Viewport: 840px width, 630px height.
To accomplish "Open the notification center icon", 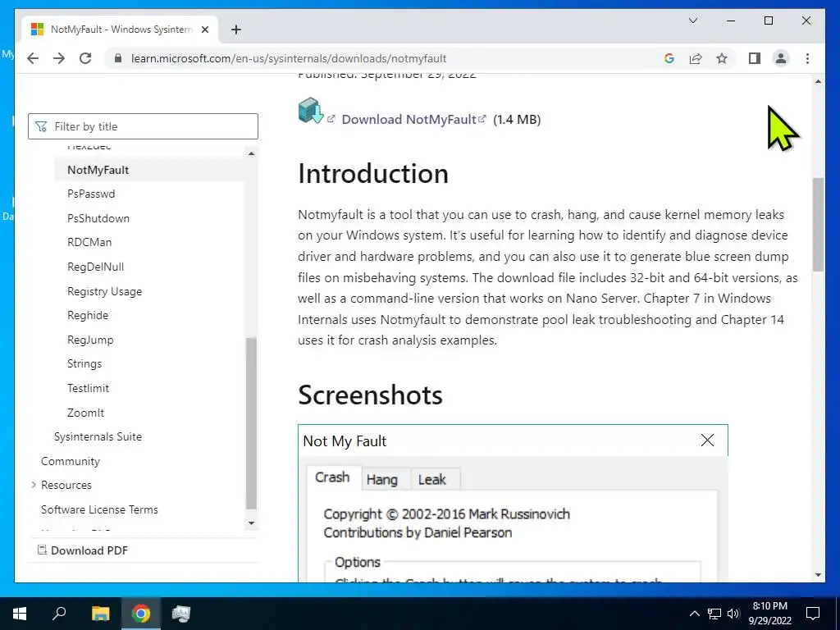I will pyautogui.click(x=813, y=614).
